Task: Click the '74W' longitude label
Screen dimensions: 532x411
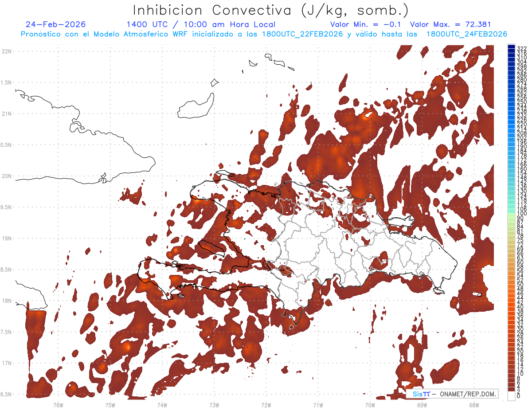Action: [x=162, y=405]
